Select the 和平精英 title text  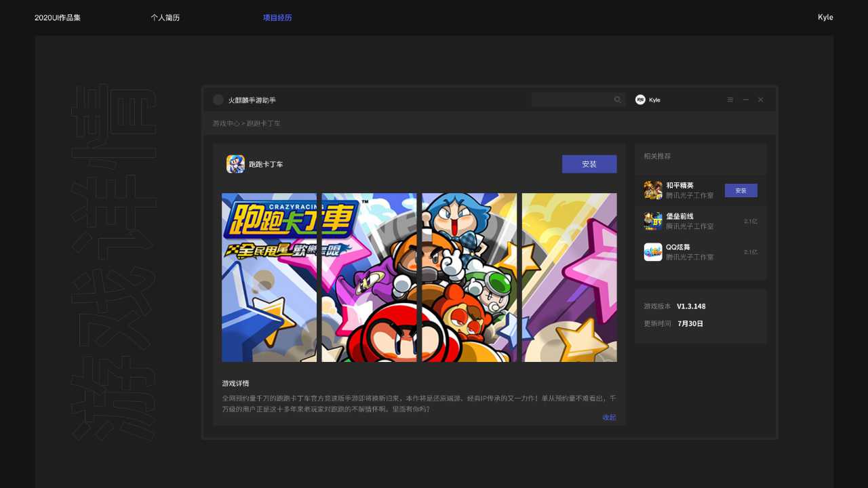tap(680, 185)
